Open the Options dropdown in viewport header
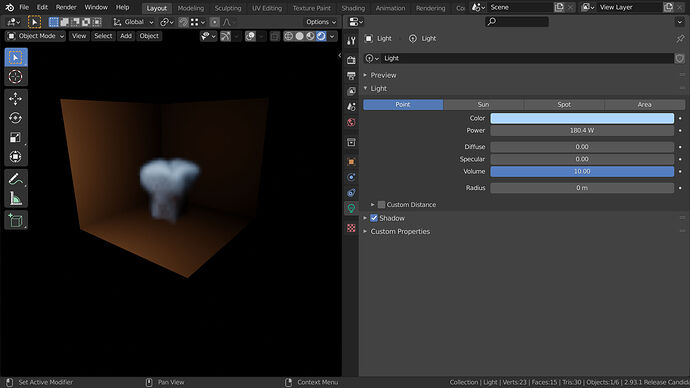This screenshot has height=388, width=690. [321, 22]
